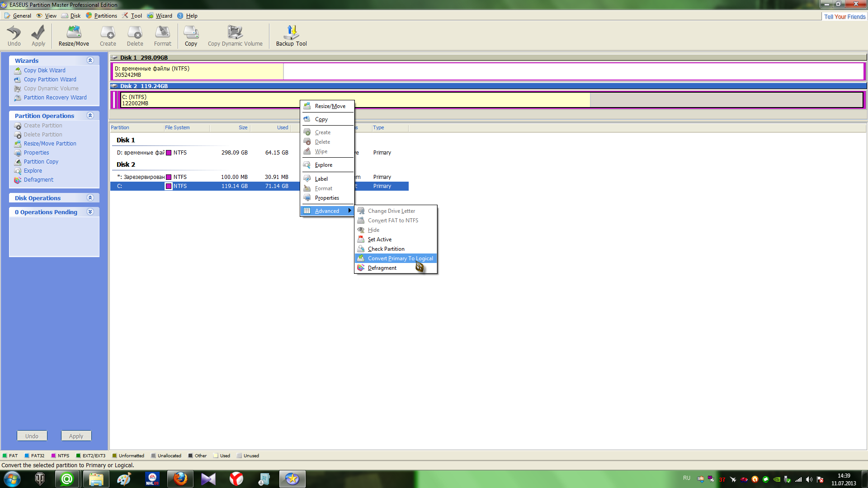The image size is (868, 488).
Task: Sort by Partition column header
Action: click(137, 128)
